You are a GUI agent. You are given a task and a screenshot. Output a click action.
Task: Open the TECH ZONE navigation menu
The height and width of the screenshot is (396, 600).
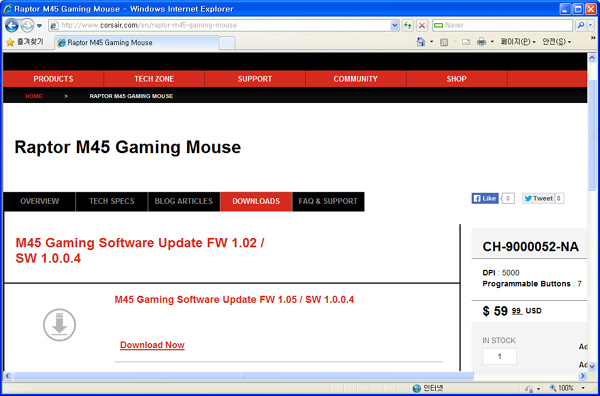(x=154, y=79)
